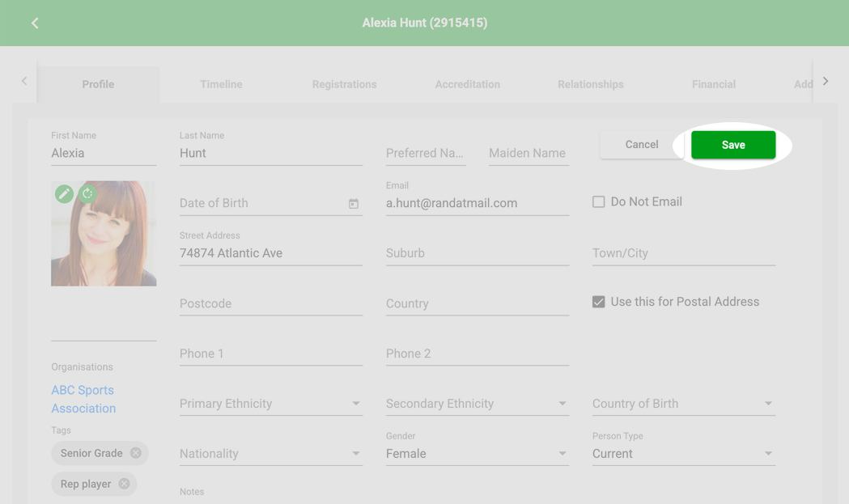Open the Person Type dropdown

click(x=683, y=454)
